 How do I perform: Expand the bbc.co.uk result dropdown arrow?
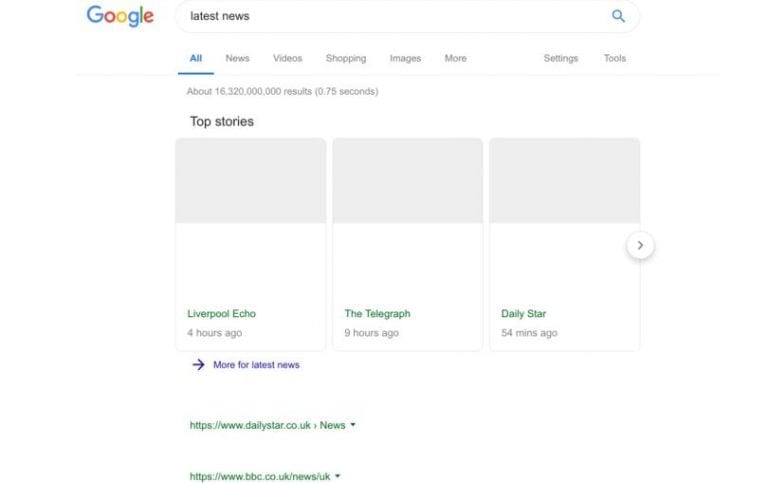(x=338, y=477)
